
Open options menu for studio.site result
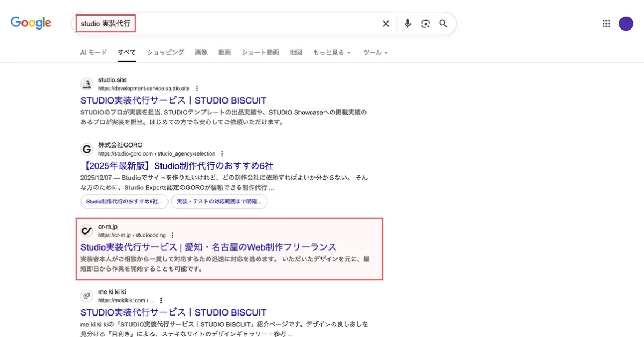pyautogui.click(x=197, y=89)
